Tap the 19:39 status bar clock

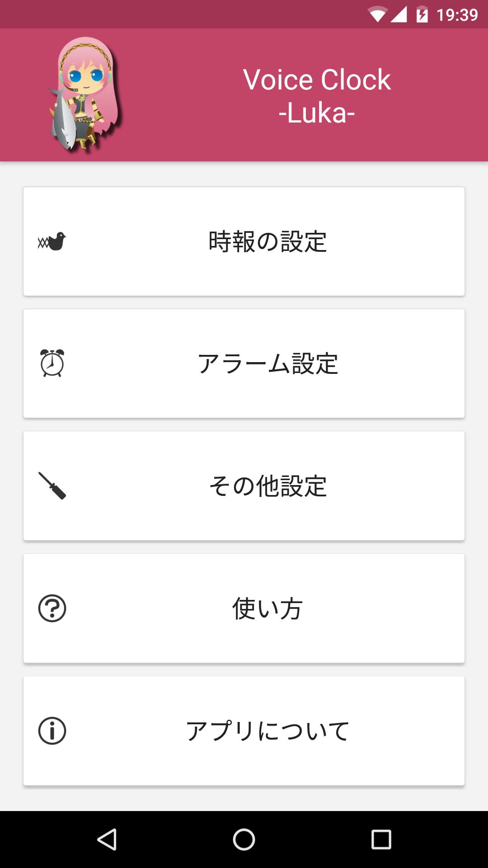pyautogui.click(x=457, y=15)
